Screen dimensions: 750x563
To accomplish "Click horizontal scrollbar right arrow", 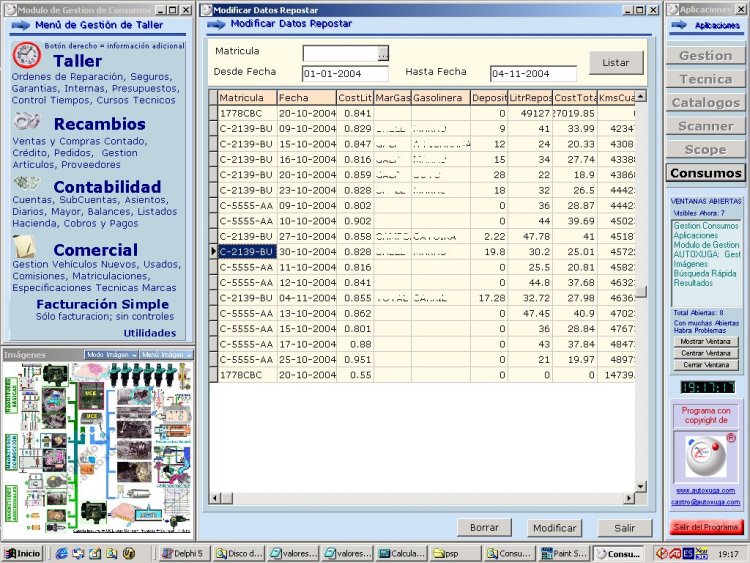I will point(629,498).
